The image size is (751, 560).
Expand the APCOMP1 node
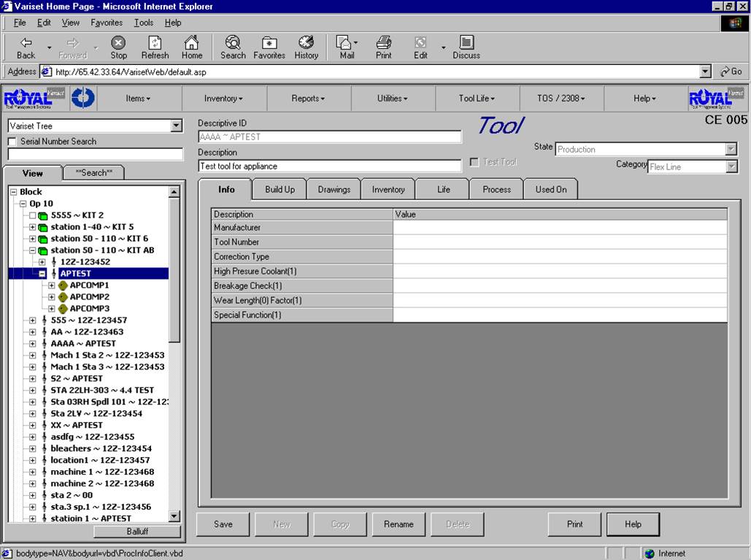click(51, 285)
